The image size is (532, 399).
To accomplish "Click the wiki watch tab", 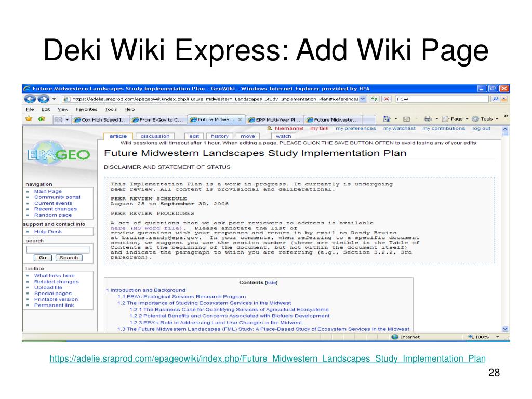I will tap(283, 136).
